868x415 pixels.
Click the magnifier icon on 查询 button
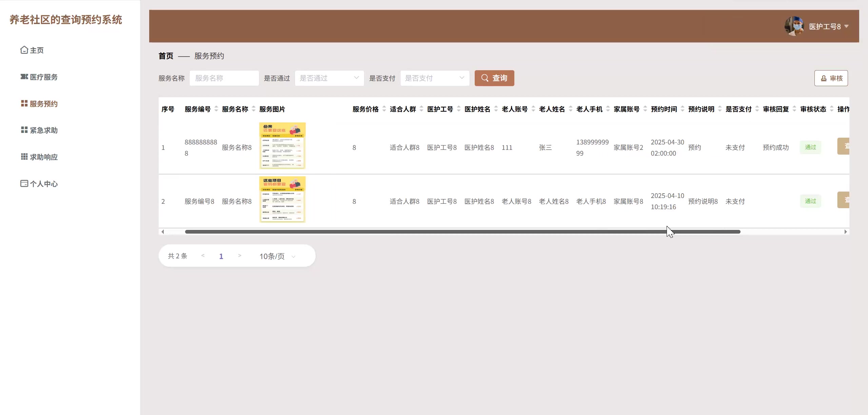[485, 78]
